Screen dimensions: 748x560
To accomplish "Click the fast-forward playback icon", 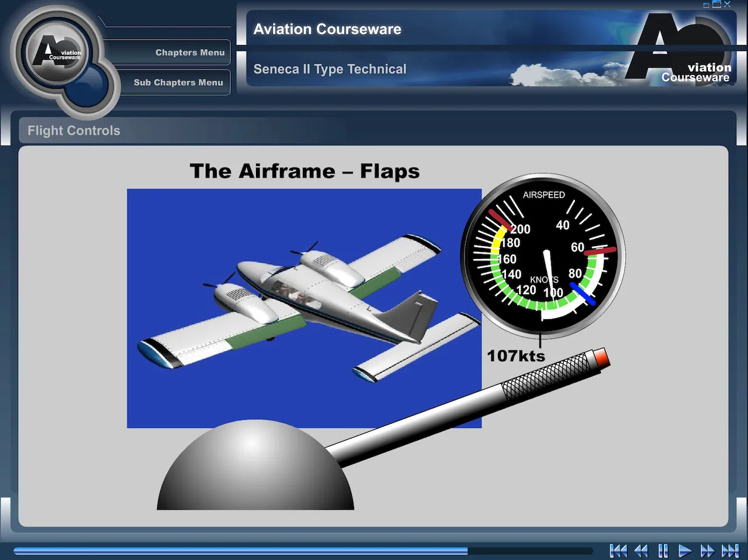I will point(707,550).
